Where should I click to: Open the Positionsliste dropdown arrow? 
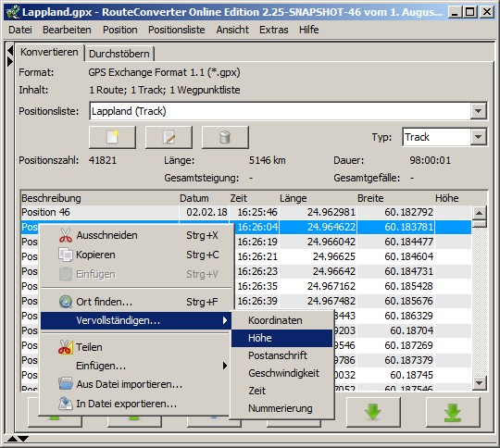pyautogui.click(x=478, y=111)
